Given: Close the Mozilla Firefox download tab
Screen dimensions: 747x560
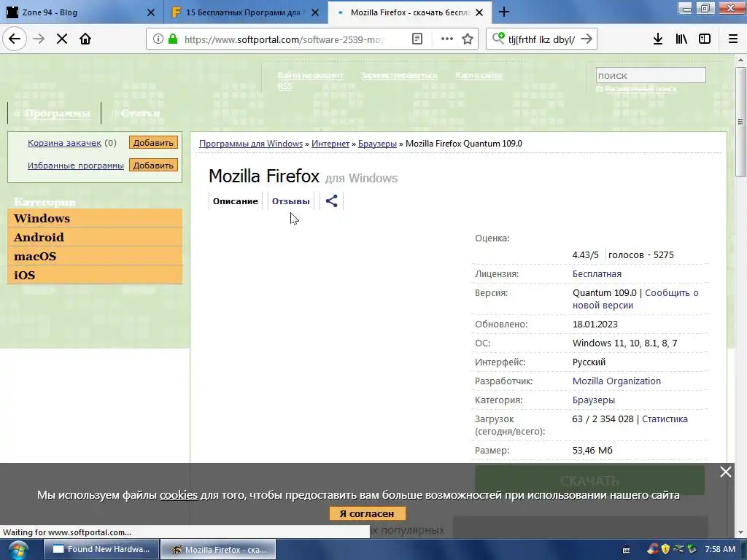Looking at the screenshot, I should pyautogui.click(x=479, y=12).
